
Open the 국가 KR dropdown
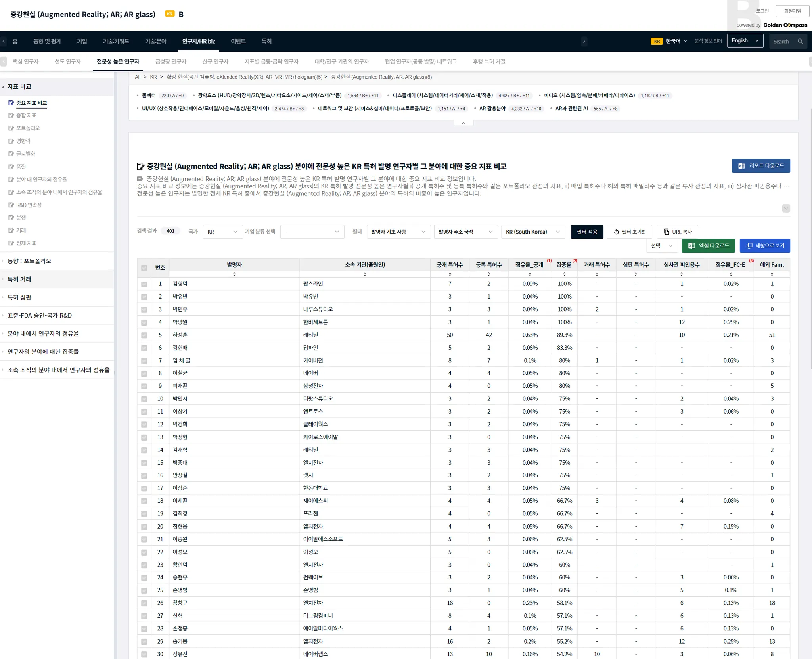tap(222, 232)
